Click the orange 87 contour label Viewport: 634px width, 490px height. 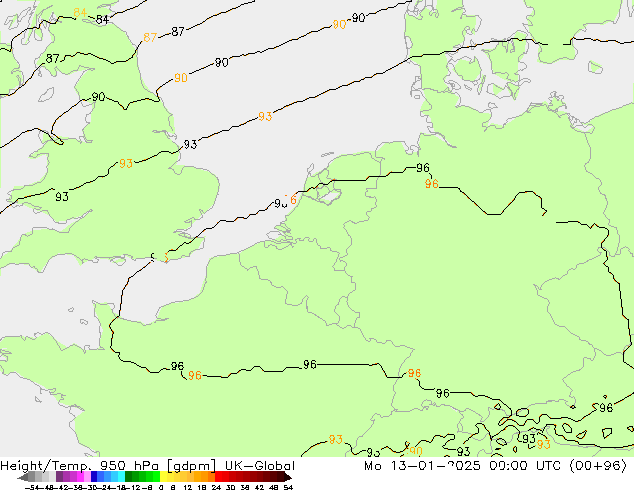point(150,38)
